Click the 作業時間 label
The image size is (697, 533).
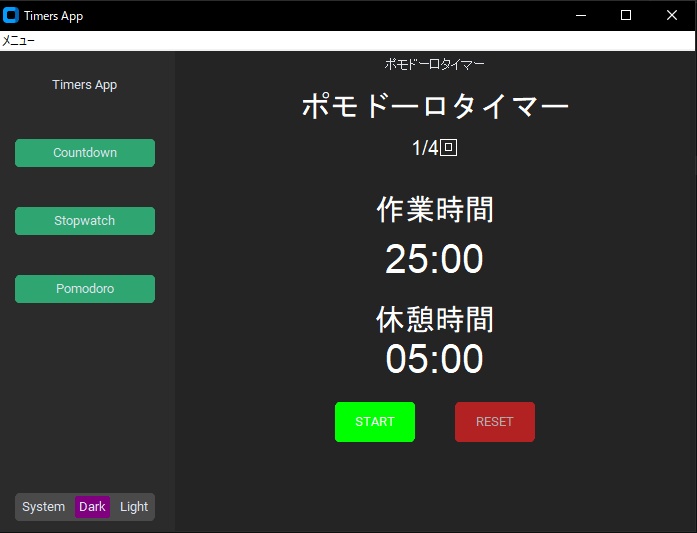[435, 209]
